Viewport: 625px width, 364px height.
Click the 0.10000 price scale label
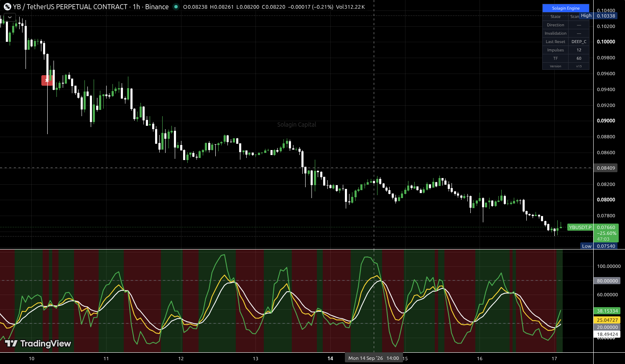click(606, 42)
